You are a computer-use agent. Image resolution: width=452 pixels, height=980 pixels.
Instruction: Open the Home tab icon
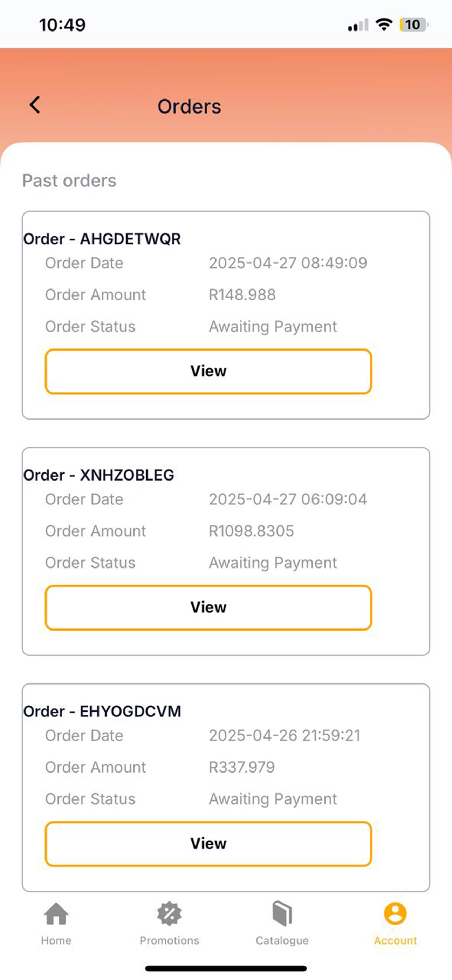pos(56,914)
